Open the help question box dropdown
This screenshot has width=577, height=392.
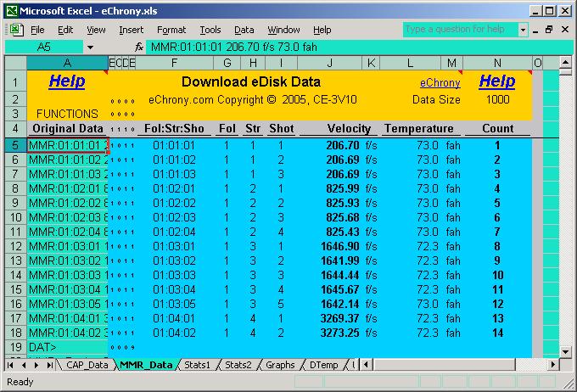click(x=523, y=30)
